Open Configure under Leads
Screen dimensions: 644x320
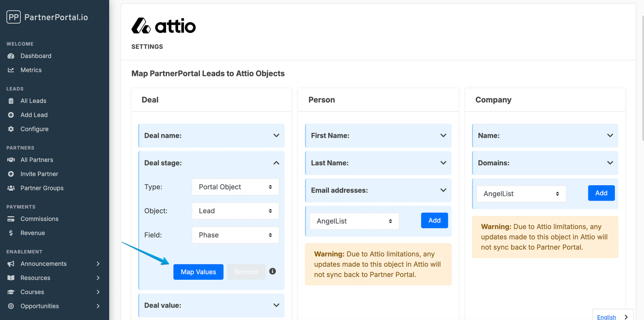click(34, 129)
